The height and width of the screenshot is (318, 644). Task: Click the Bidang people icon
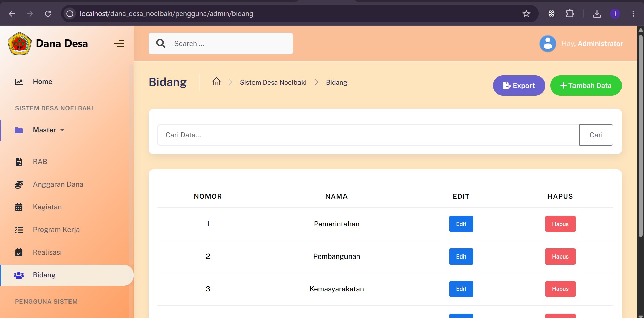pos(19,275)
